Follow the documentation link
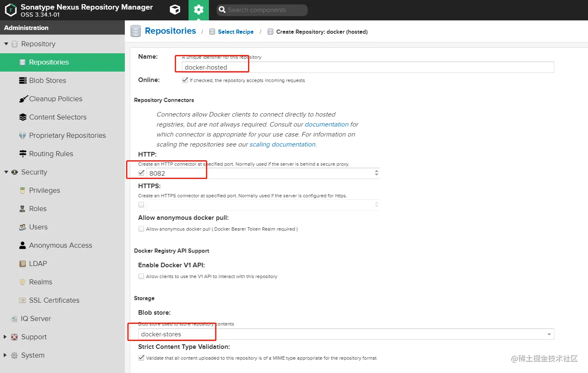Image resolution: width=588 pixels, height=373 pixels. coord(327,124)
